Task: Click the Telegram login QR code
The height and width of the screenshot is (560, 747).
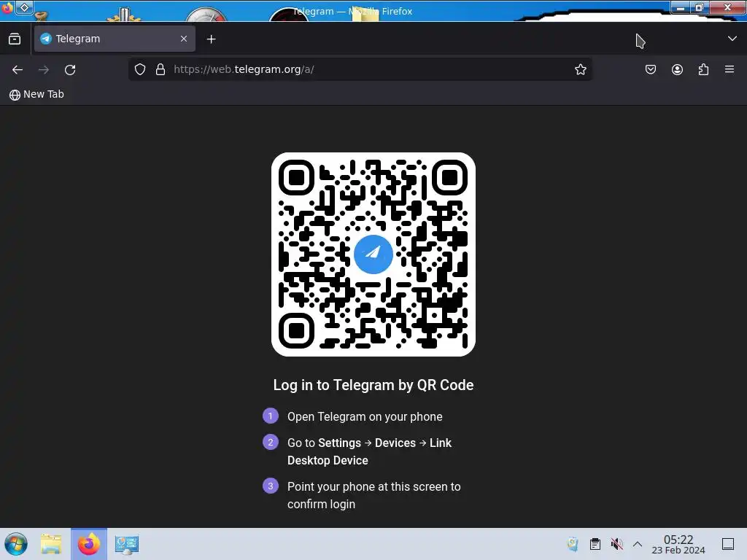Action: (373, 254)
